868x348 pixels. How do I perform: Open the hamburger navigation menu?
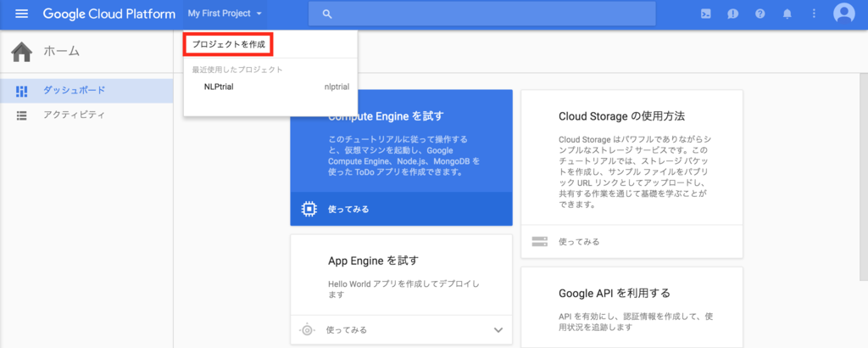(21, 14)
